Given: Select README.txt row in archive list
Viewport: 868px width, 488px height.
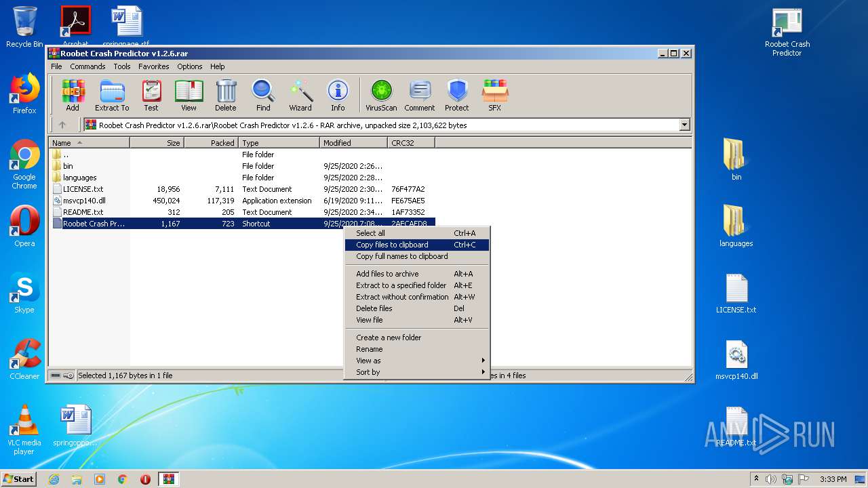Looking at the screenshot, I should (242, 212).
